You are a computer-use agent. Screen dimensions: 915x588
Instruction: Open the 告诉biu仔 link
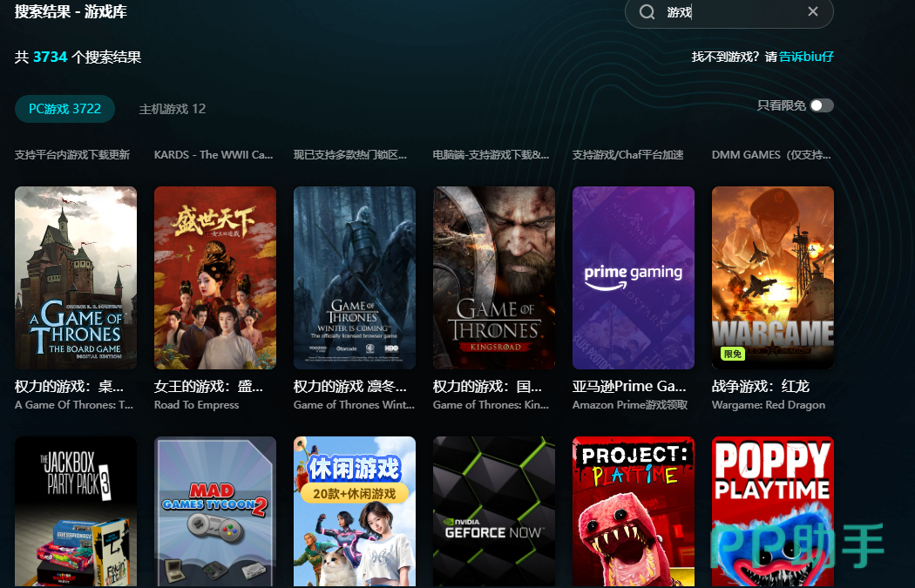click(806, 57)
